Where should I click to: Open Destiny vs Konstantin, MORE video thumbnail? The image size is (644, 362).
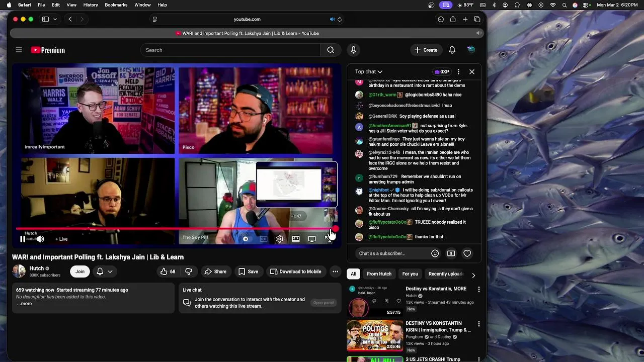375,301
